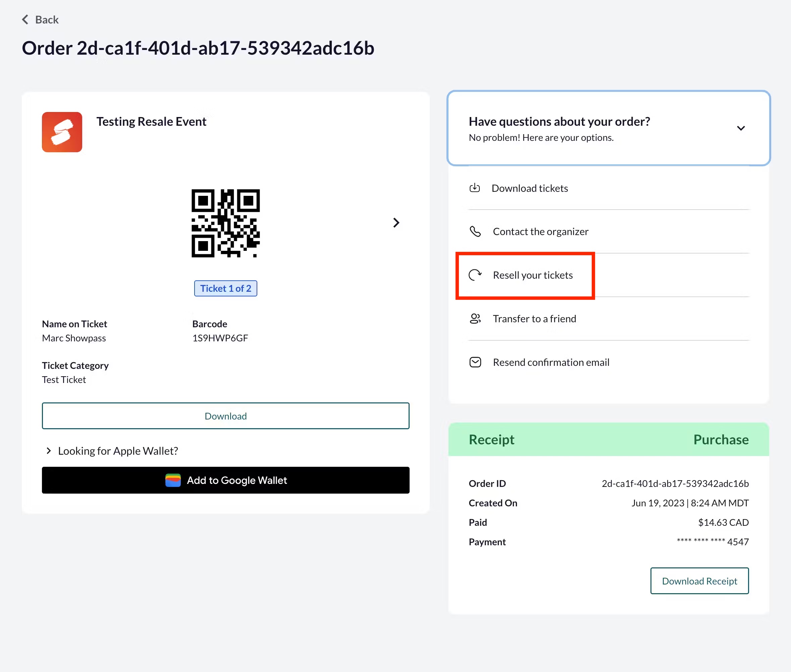Go back via the Back link text
This screenshot has width=791, height=672.
click(x=47, y=19)
